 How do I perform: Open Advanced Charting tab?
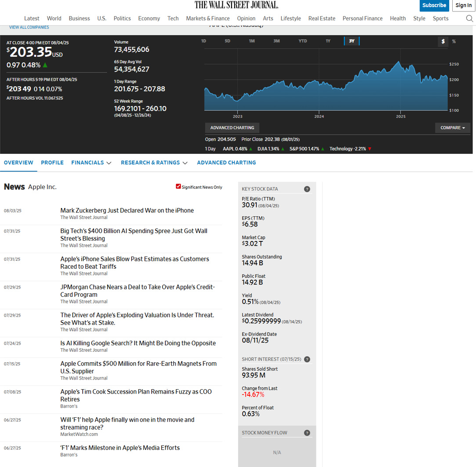click(x=226, y=163)
